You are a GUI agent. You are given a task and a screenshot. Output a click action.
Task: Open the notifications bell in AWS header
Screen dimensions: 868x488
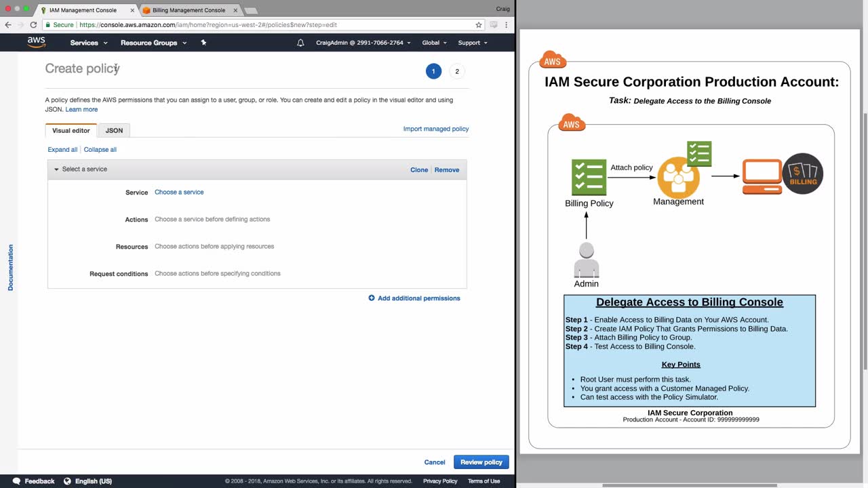click(300, 43)
